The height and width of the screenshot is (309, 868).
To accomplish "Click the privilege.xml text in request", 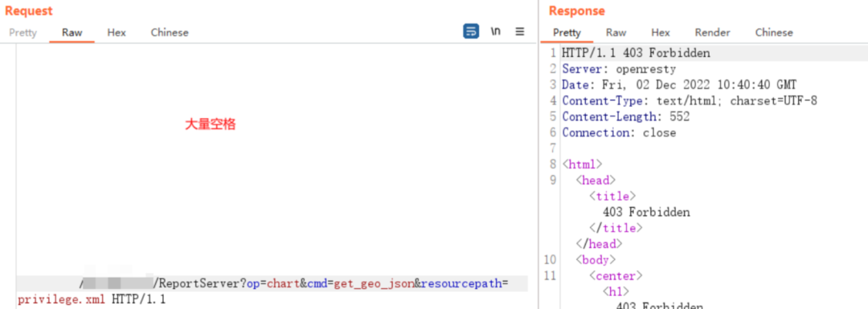I will (61, 299).
